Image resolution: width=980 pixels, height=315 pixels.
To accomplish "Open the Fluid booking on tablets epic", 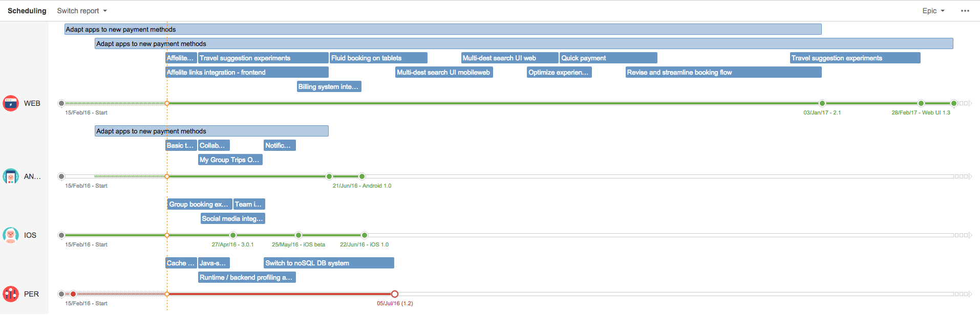I will point(378,58).
